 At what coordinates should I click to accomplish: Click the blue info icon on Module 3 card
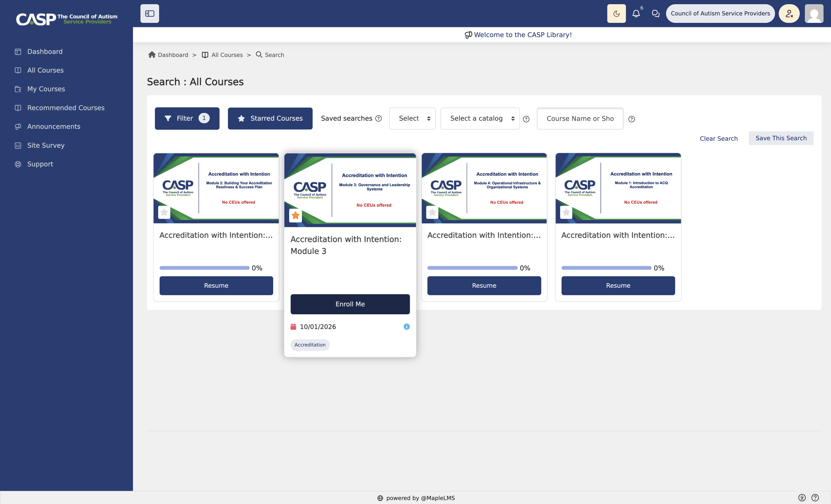click(x=406, y=327)
